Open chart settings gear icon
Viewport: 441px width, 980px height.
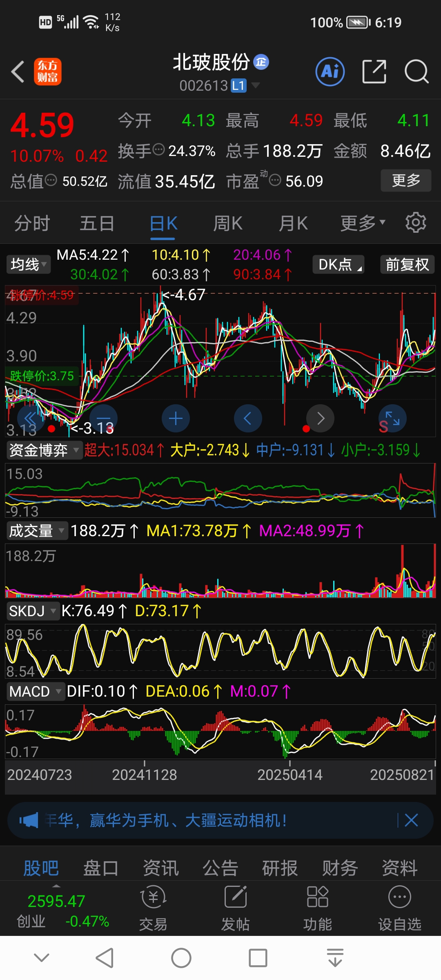coord(416,223)
